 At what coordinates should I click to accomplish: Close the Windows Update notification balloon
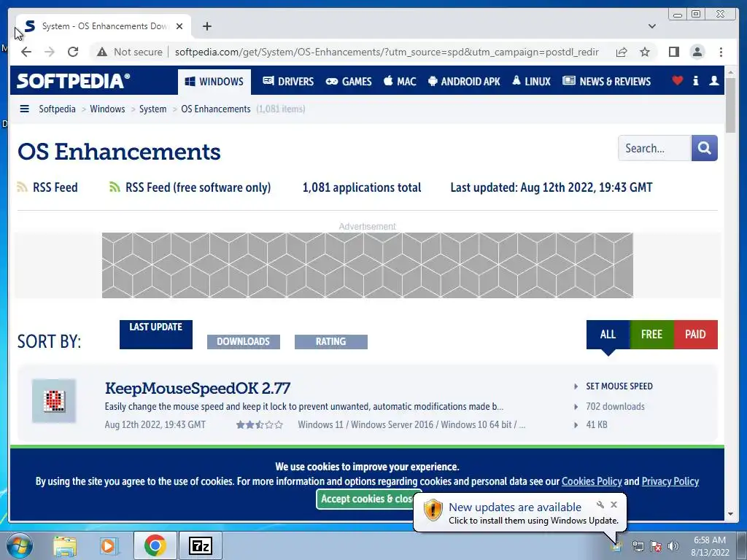(x=614, y=505)
